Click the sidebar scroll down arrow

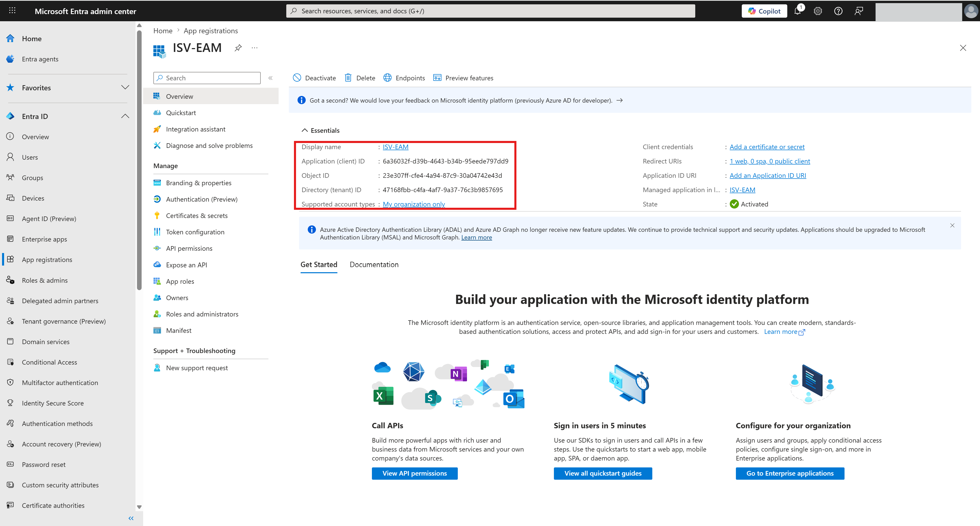tap(139, 507)
